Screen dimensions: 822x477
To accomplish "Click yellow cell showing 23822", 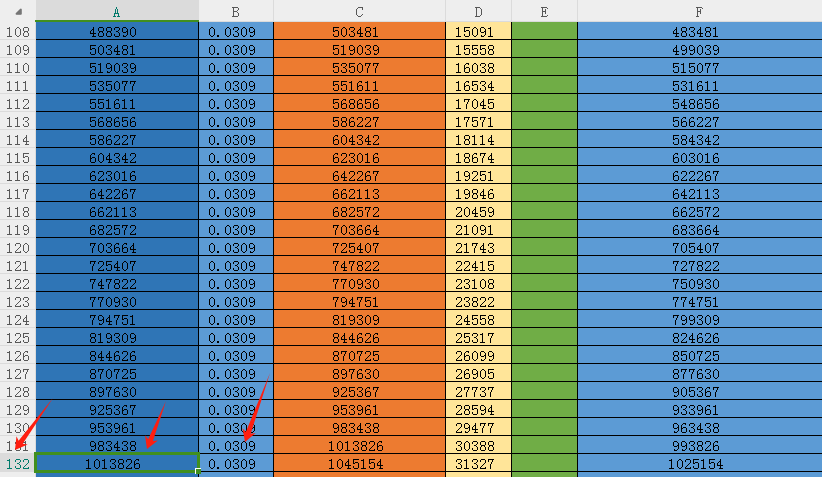I will [478, 302].
